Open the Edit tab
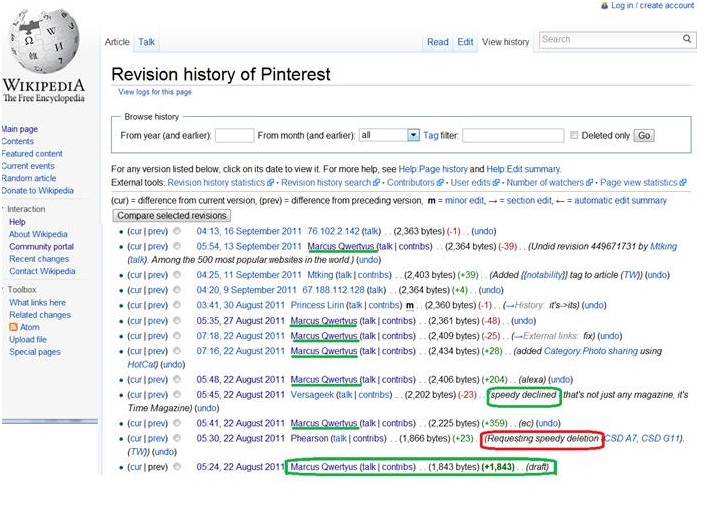The height and width of the screenshot is (512, 724). pos(465,42)
